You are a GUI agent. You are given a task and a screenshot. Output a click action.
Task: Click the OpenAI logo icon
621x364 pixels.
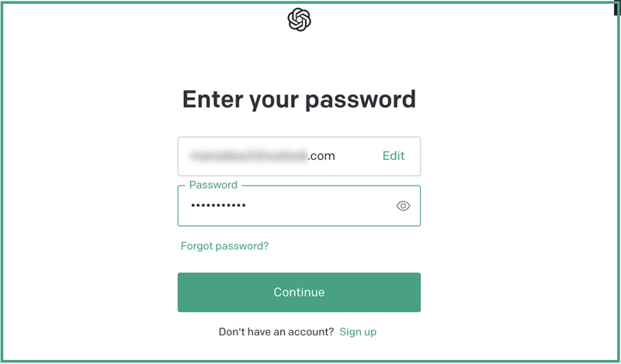tap(299, 20)
